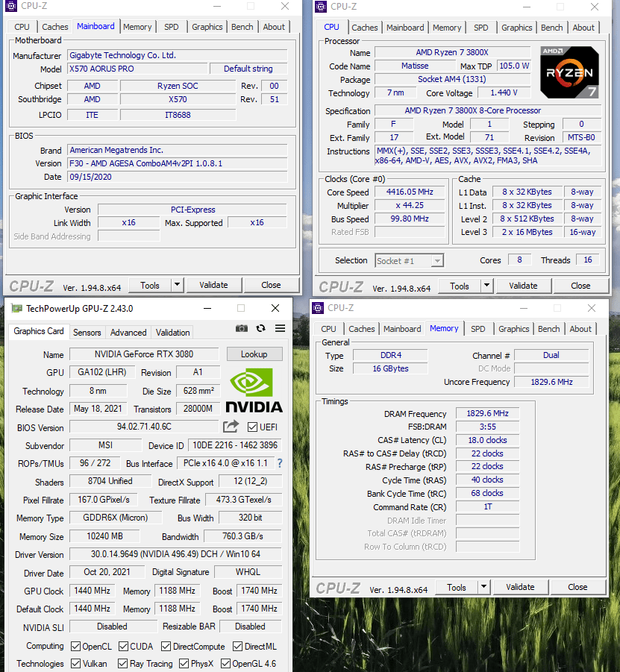Click the Memory Type GDDR6X (Micron) field
This screenshot has width=620, height=672.
pyautogui.click(x=116, y=518)
